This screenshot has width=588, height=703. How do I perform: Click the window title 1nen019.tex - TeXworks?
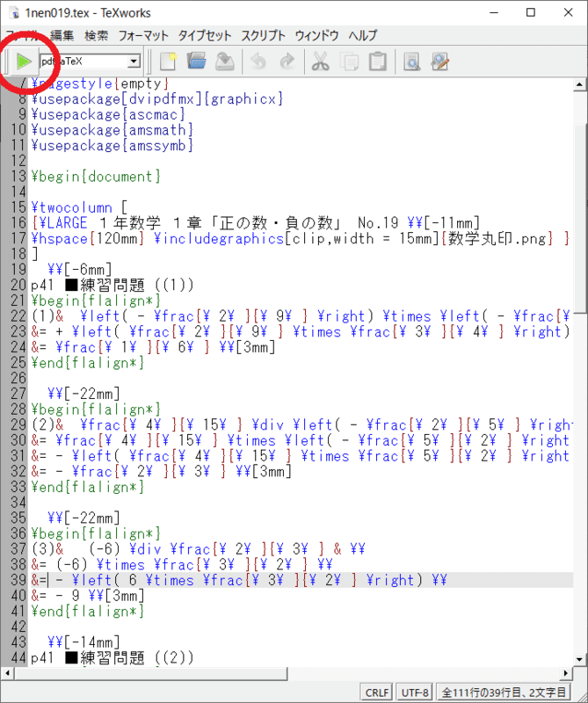(88, 13)
